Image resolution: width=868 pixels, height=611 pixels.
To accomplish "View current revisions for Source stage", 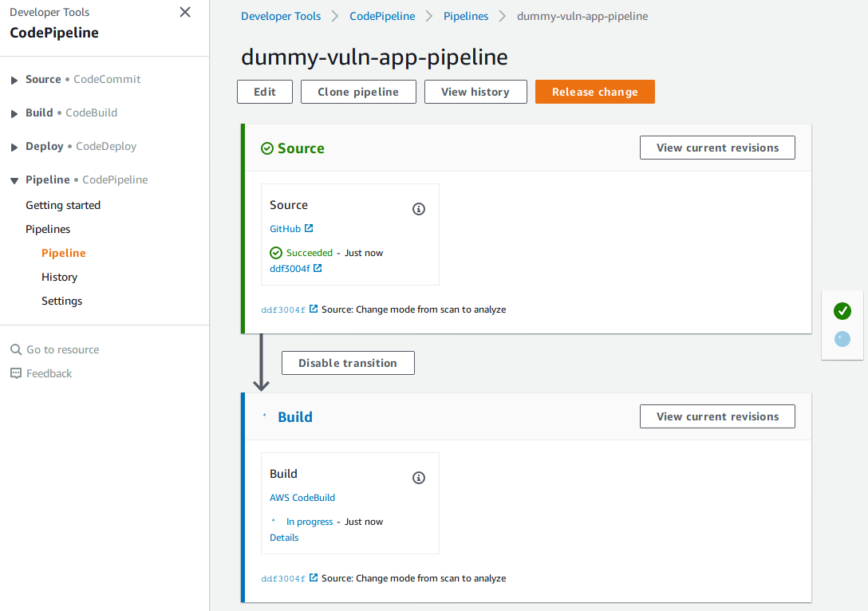I will (717, 148).
